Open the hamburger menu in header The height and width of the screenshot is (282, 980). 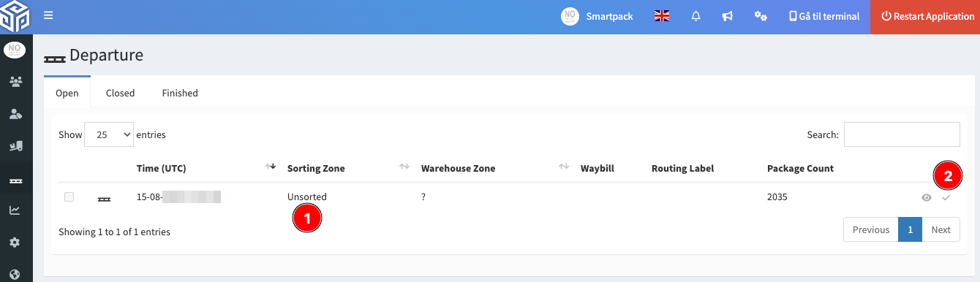(x=48, y=15)
